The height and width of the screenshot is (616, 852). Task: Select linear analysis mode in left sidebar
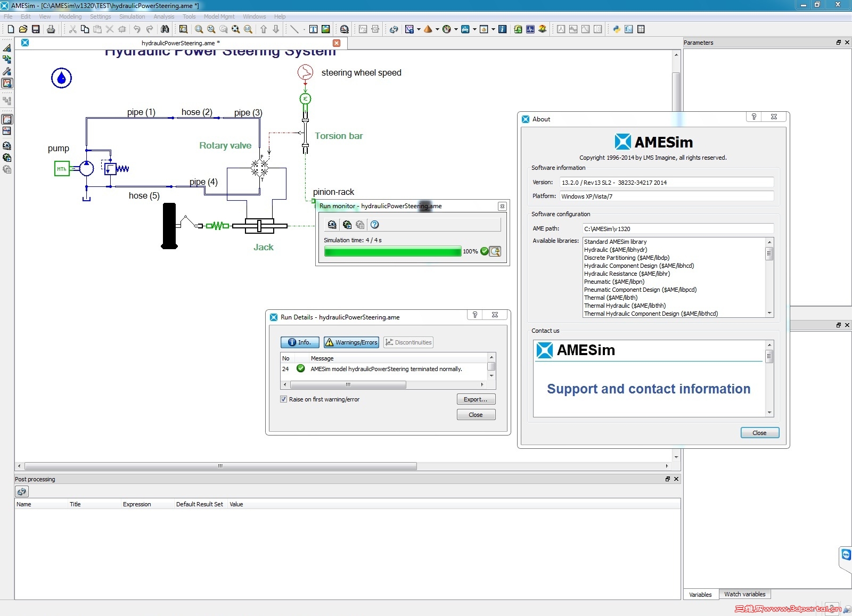tap(7, 131)
